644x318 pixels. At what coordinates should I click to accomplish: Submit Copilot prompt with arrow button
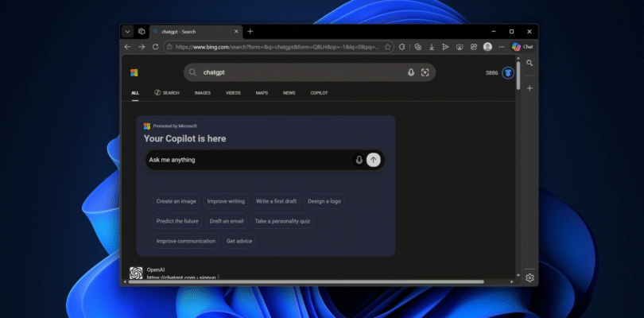click(x=374, y=160)
